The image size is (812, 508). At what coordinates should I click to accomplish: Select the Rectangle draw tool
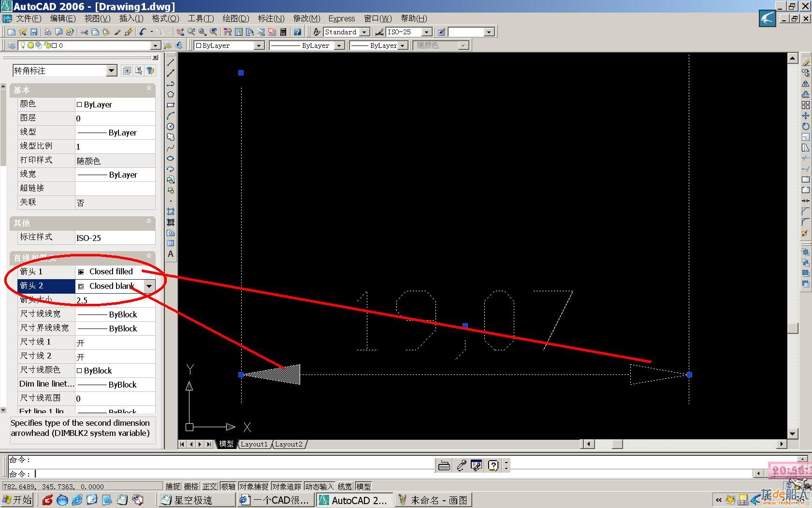click(x=171, y=105)
